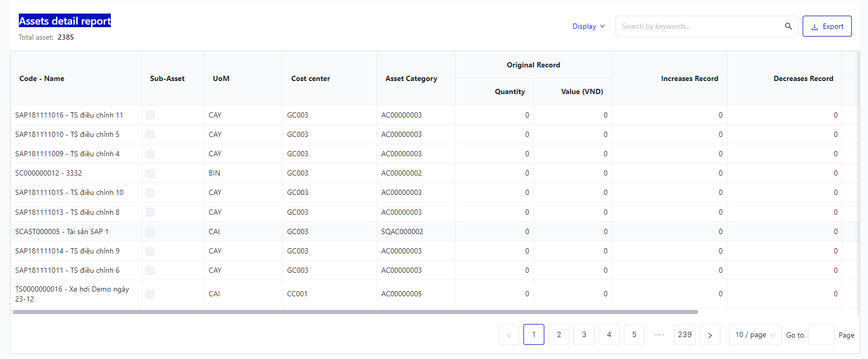Click the pagination ellipsis to jump pages
Screen dimensions: 868x359
659,335
